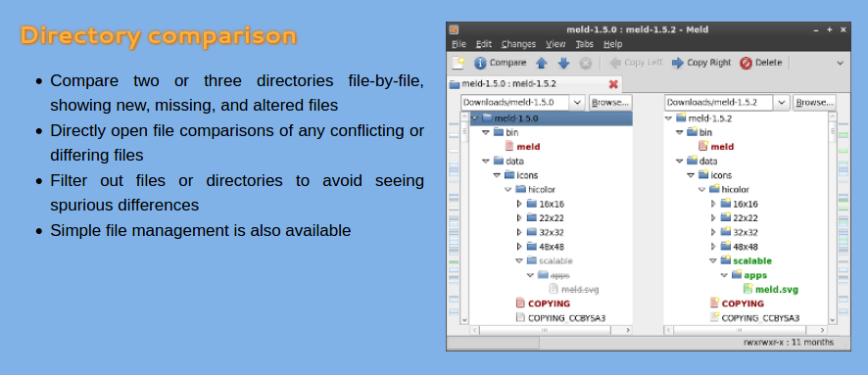Collapse the right pane hicolor folder
Screen dimensions: 868x375
(701, 190)
